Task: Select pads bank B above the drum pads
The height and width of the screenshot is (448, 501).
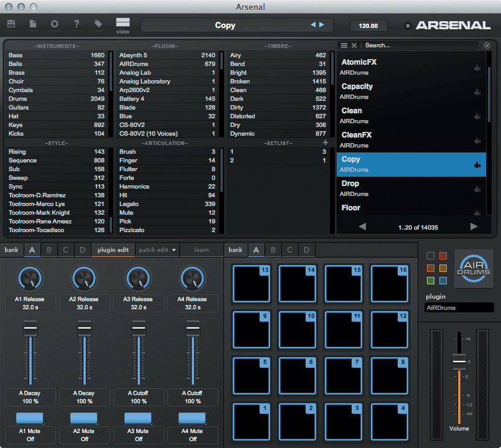Action: point(273,250)
